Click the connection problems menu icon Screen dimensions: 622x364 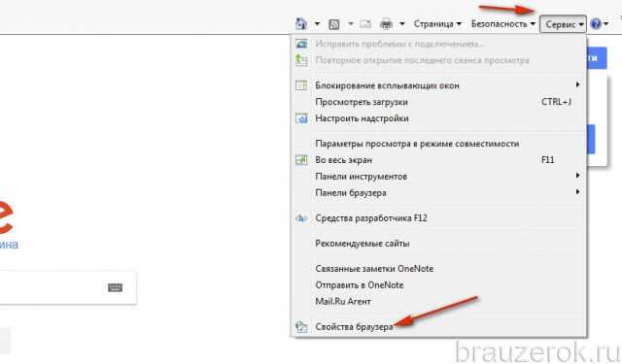[x=301, y=44]
